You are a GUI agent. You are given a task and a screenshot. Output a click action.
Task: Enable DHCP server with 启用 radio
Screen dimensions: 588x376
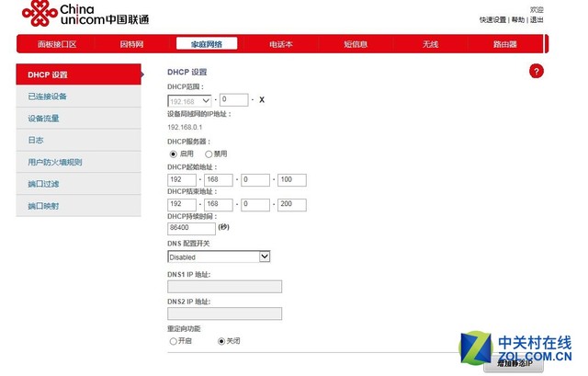point(173,154)
